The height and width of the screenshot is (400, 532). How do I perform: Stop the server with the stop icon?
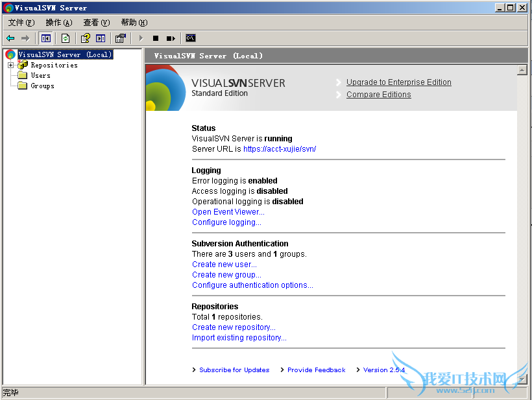click(x=156, y=38)
